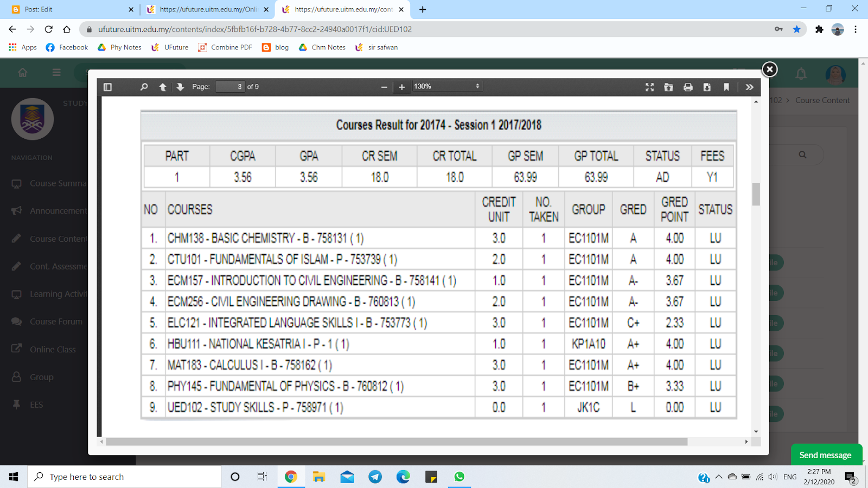The height and width of the screenshot is (488, 868).
Task: Open Phy Notes bookmark
Action: 119,47
